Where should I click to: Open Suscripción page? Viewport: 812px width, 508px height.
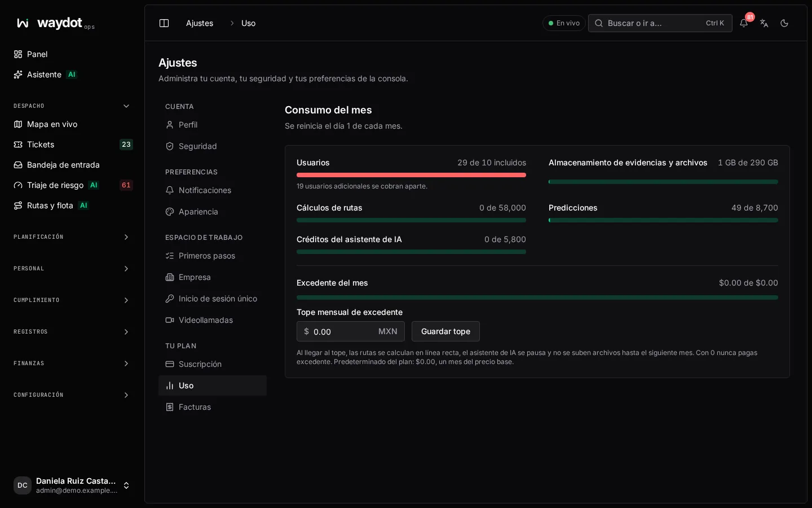[213, 364]
